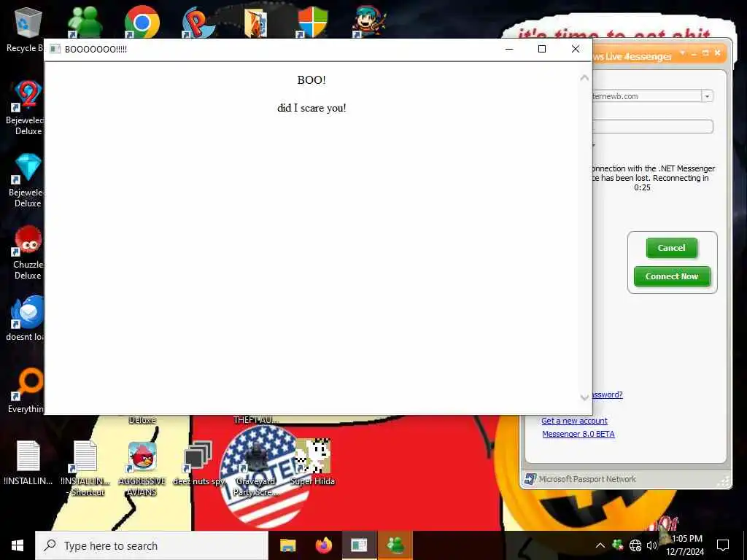Open the desktop shortcut with letter P
The height and width of the screenshot is (560, 747).
point(198,23)
